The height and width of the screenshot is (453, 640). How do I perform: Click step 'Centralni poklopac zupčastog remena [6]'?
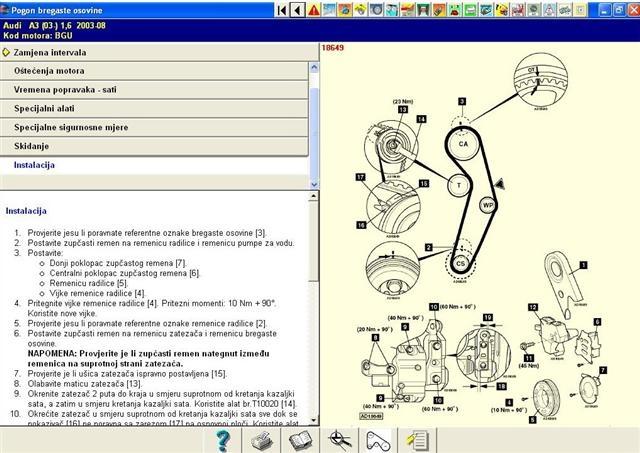pos(125,273)
